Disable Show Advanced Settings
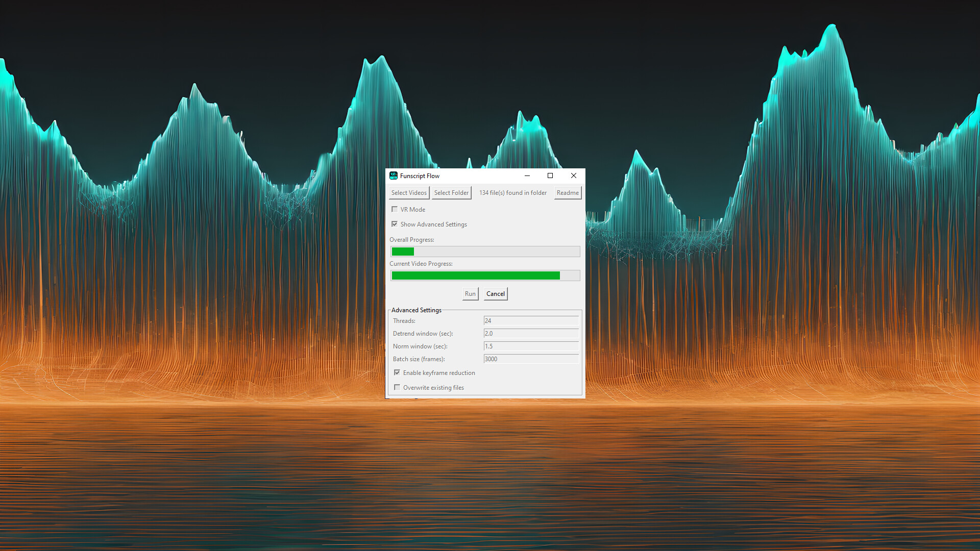This screenshot has width=980, height=551. pos(394,224)
